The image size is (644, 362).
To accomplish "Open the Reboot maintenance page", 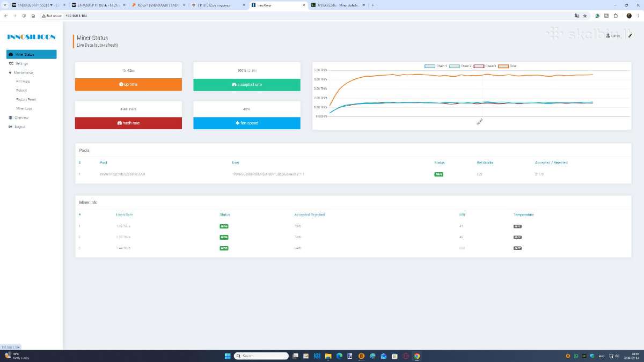I will [x=21, y=91].
